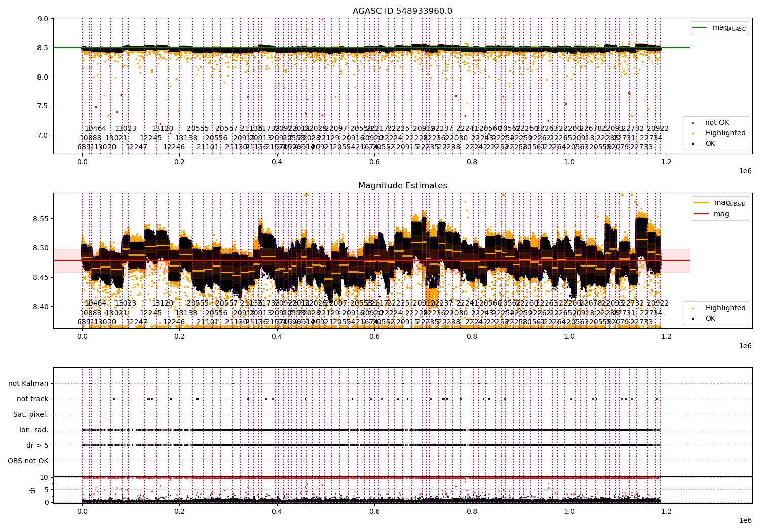Click OBSID label 12245 in top plot
The image size is (760, 532).
151,138
